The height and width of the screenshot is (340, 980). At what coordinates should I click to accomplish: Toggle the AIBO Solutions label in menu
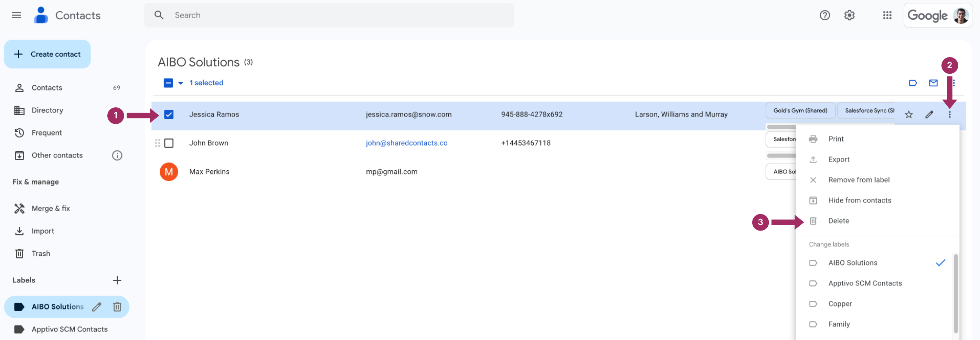874,263
